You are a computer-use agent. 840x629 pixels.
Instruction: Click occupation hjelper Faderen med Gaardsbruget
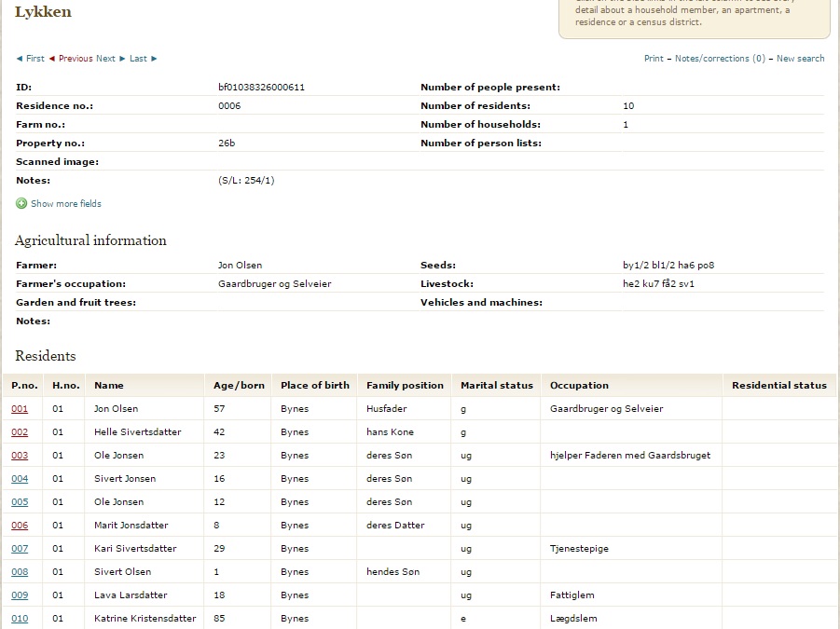pyautogui.click(x=630, y=455)
